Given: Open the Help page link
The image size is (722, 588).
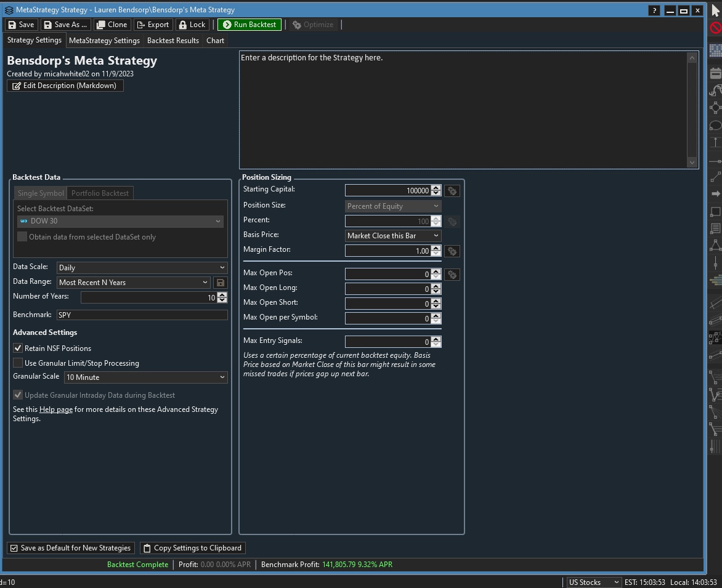Looking at the screenshot, I should (56, 409).
